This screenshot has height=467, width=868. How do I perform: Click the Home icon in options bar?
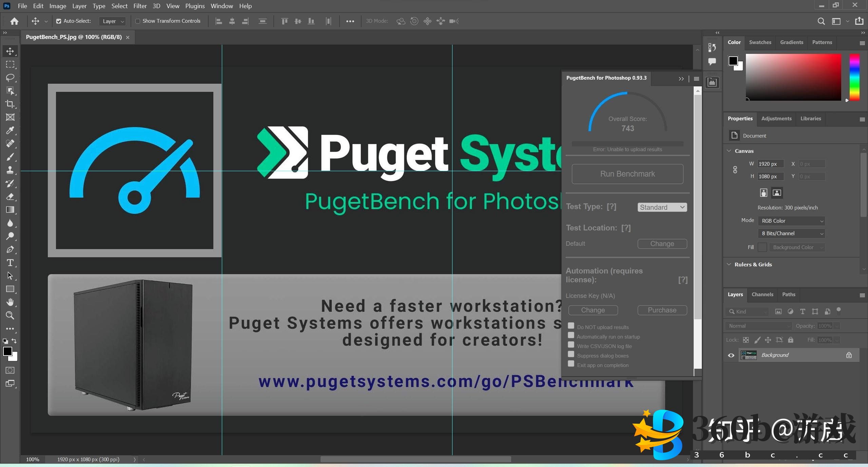point(14,21)
